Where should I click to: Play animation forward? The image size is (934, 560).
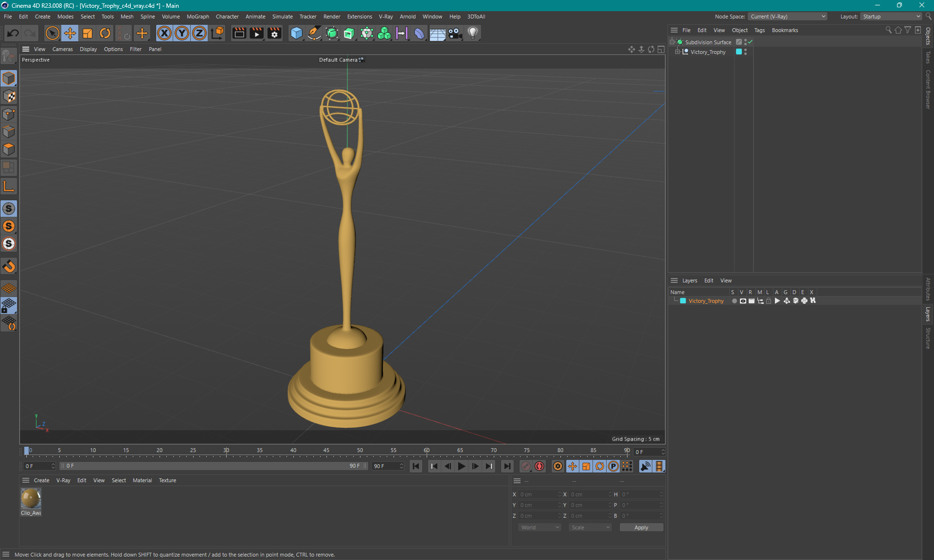pyautogui.click(x=461, y=466)
